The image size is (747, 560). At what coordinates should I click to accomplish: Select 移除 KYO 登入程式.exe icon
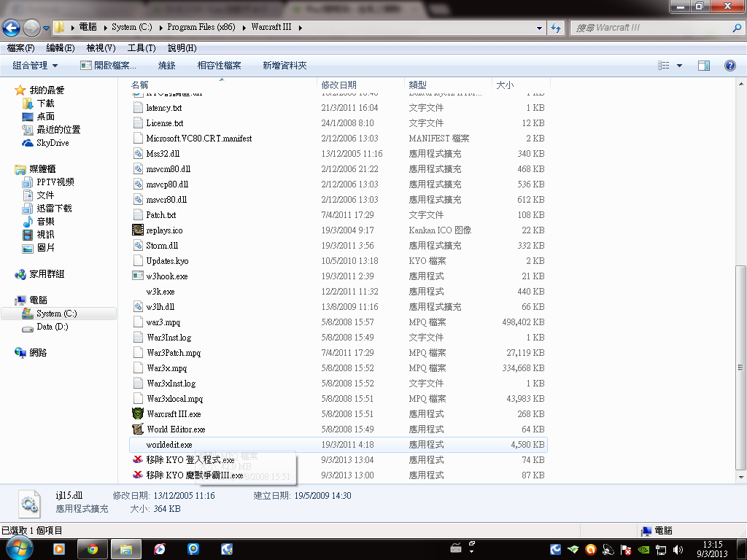(x=138, y=459)
